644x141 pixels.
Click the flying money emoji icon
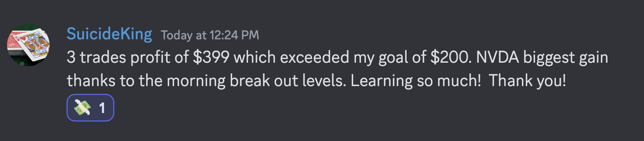point(82,108)
